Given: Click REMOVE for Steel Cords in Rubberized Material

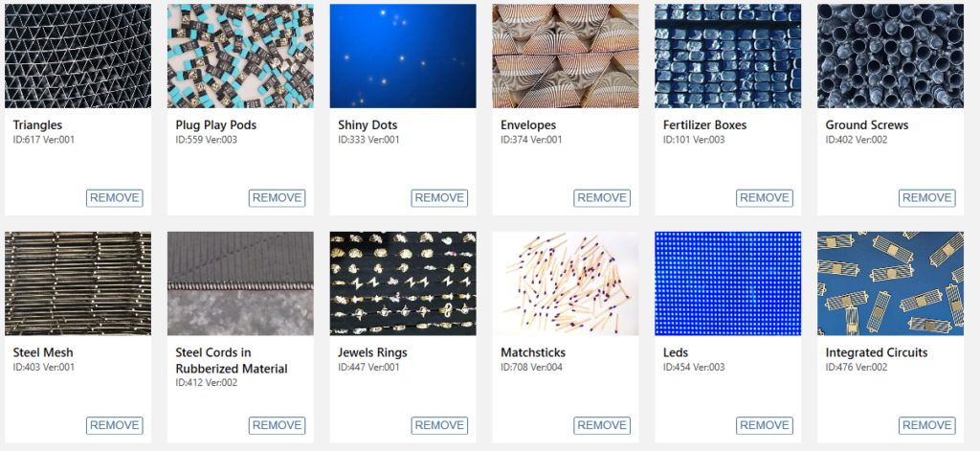Looking at the screenshot, I should coord(277,425).
